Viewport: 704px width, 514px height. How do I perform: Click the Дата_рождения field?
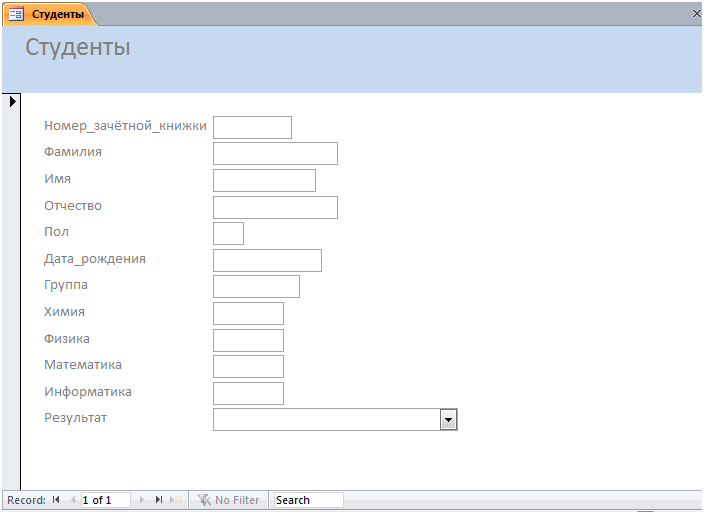[268, 260]
